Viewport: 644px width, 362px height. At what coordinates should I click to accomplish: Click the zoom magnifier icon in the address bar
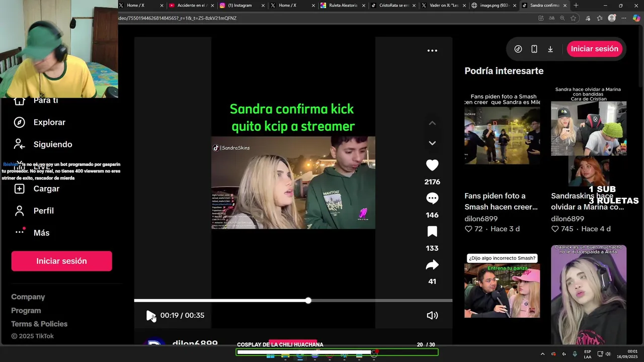562,18
